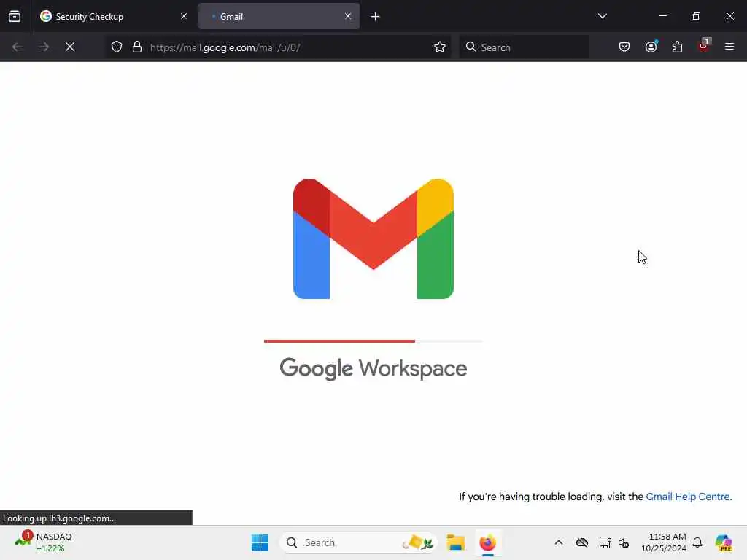This screenshot has width=747, height=560.
Task: Open Firefox View tab list icon
Action: click(x=15, y=16)
